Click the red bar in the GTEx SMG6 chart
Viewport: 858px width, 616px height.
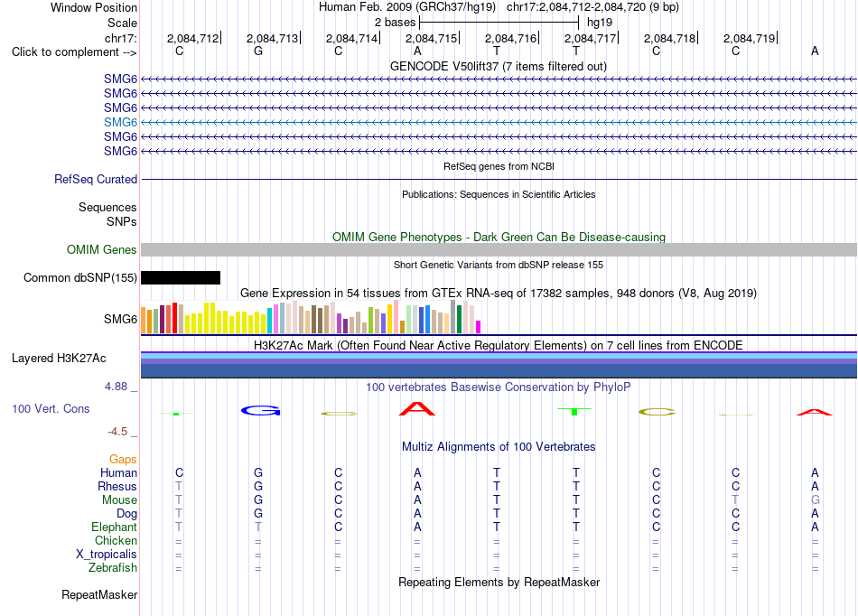[x=174, y=318]
